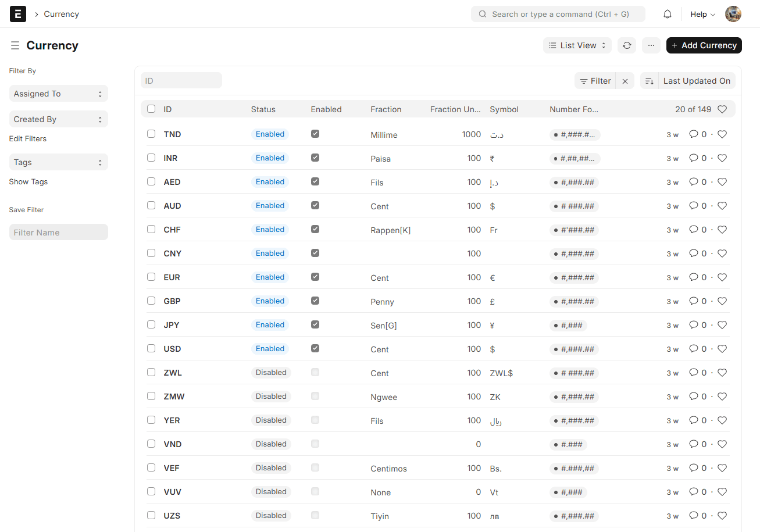Image resolution: width=760 pixels, height=532 pixels.
Task: Select all rows with header checkbox
Action: pos(151,109)
